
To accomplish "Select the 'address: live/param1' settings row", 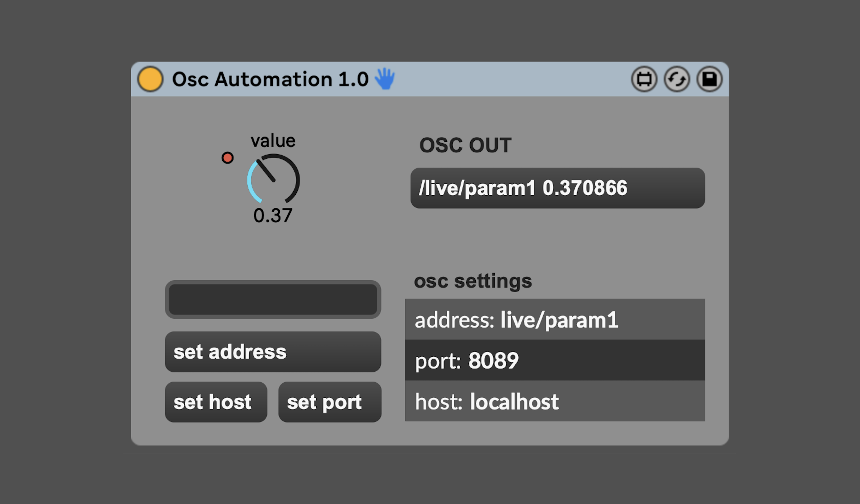I will click(x=555, y=320).
